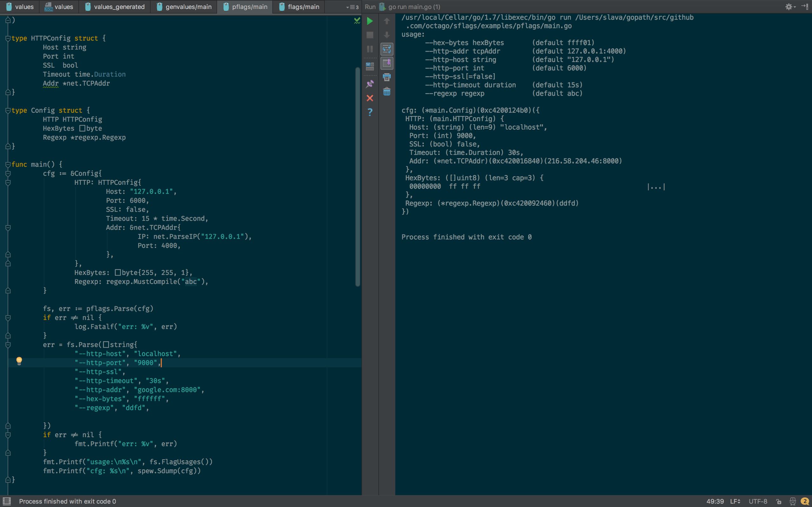Click the UTF-8 encoding selector

pos(758,501)
